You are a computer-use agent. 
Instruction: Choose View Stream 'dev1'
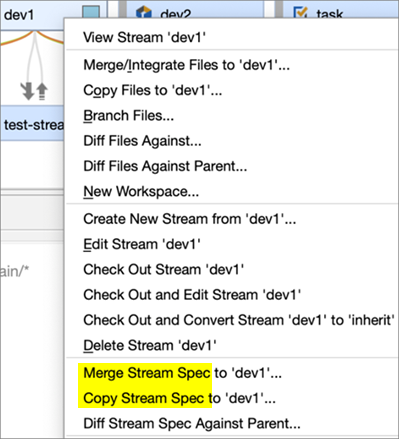(144, 37)
